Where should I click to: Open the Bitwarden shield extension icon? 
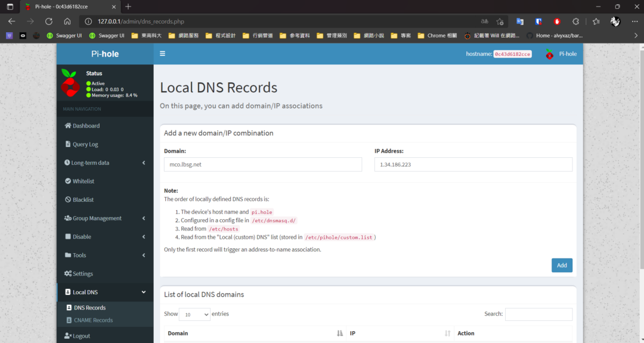pyautogui.click(x=538, y=21)
